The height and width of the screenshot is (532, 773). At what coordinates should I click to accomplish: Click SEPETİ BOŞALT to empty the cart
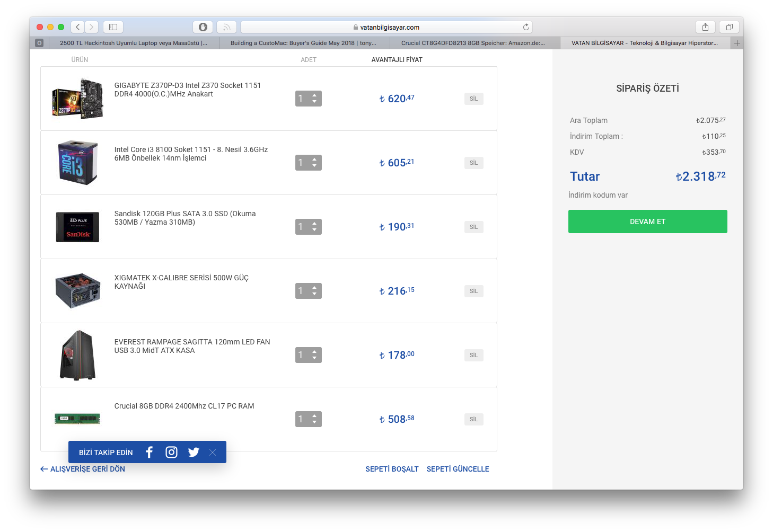[392, 468]
